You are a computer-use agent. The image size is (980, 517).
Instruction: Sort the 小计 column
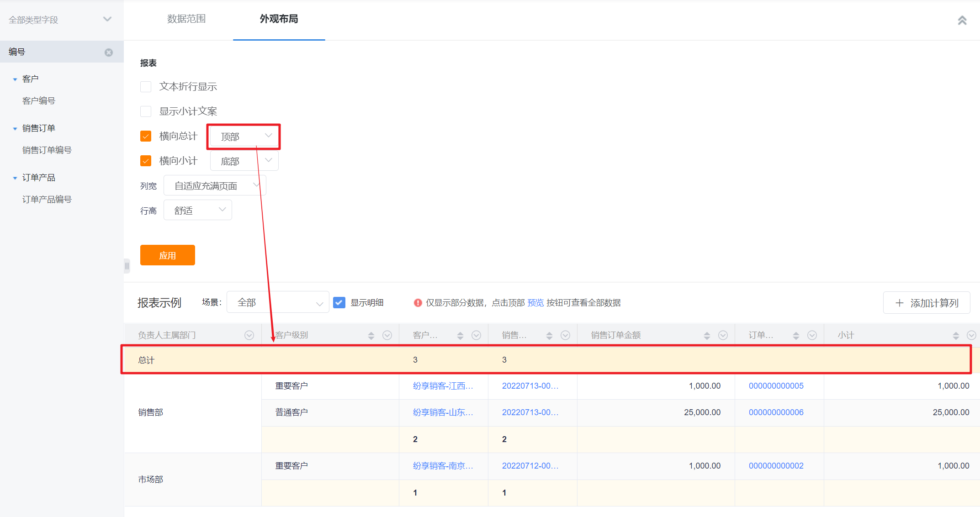pyautogui.click(x=956, y=336)
